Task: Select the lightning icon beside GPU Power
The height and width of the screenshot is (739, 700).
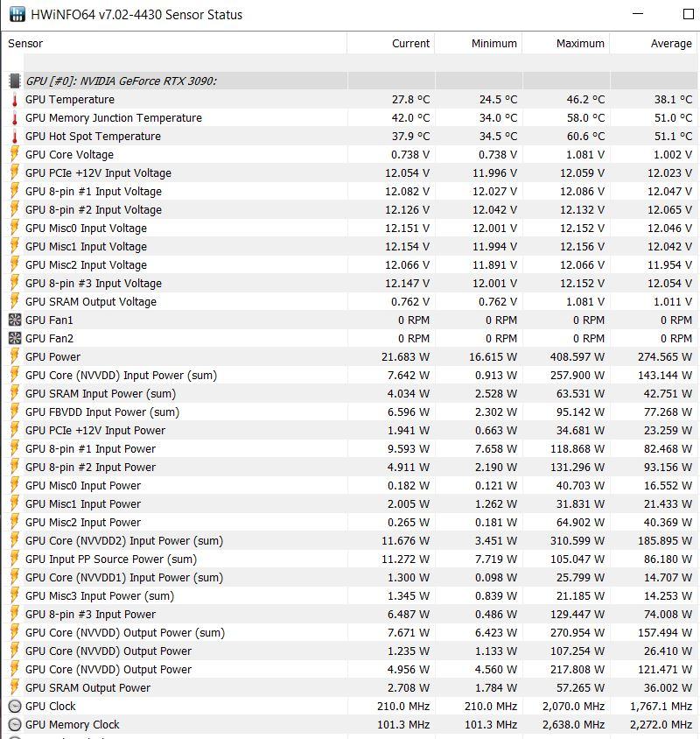Action: pos(15,356)
